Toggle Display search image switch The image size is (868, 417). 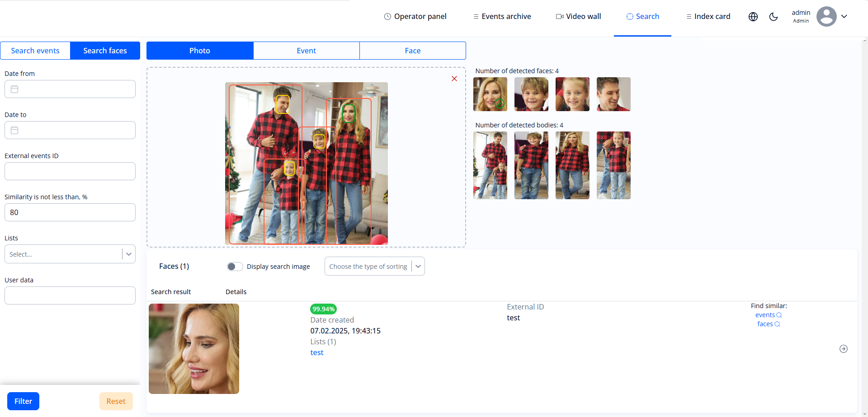[235, 267]
